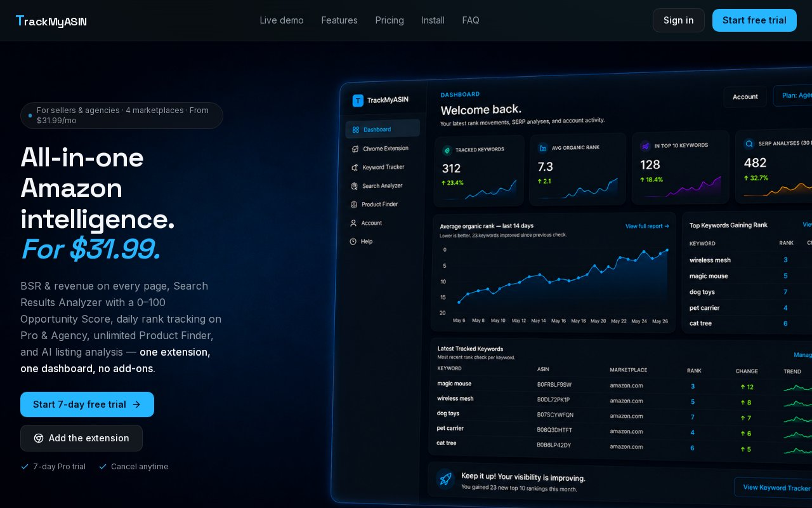Click dog toys in Top Keywords Gaining Rank
The image size is (812, 508).
point(702,292)
